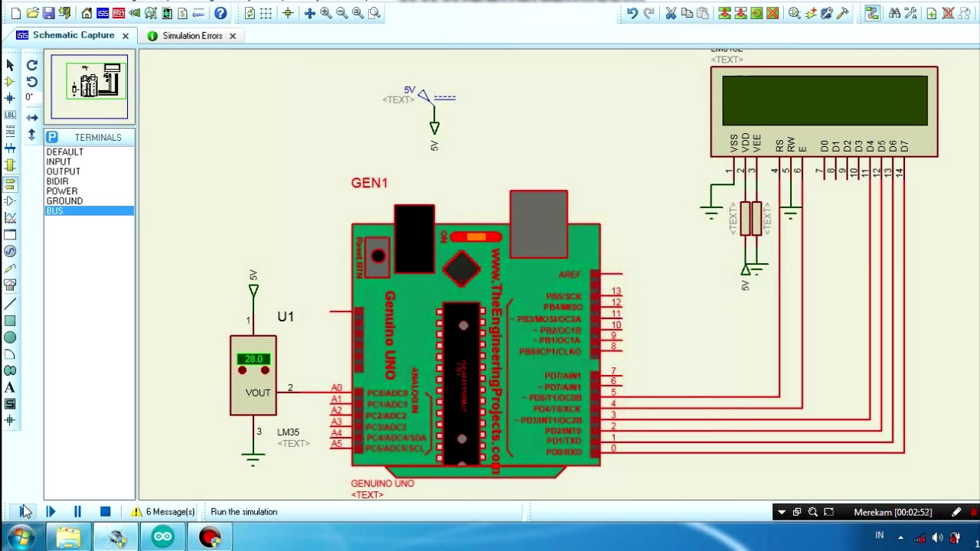
Task: Click the LCD display component
Action: 824,112
